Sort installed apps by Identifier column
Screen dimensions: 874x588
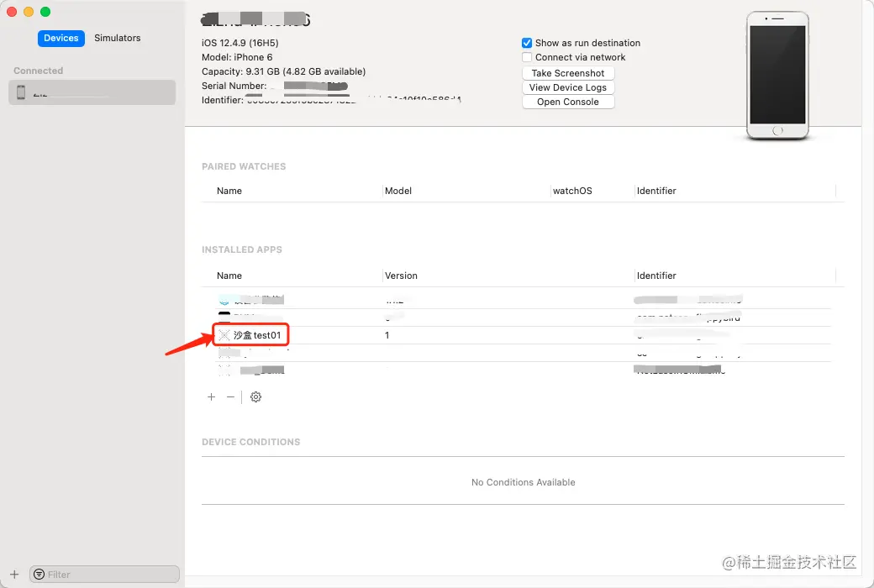click(x=656, y=276)
